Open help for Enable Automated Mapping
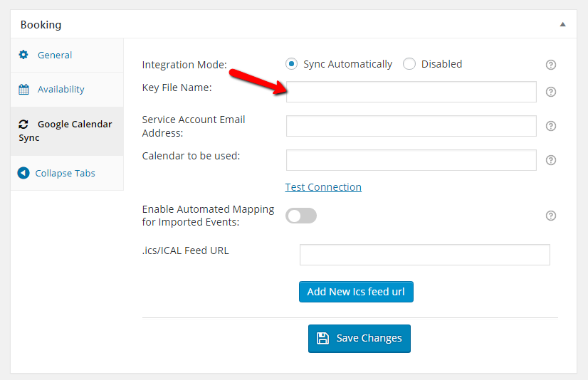The height and width of the screenshot is (380, 588). 550,216
